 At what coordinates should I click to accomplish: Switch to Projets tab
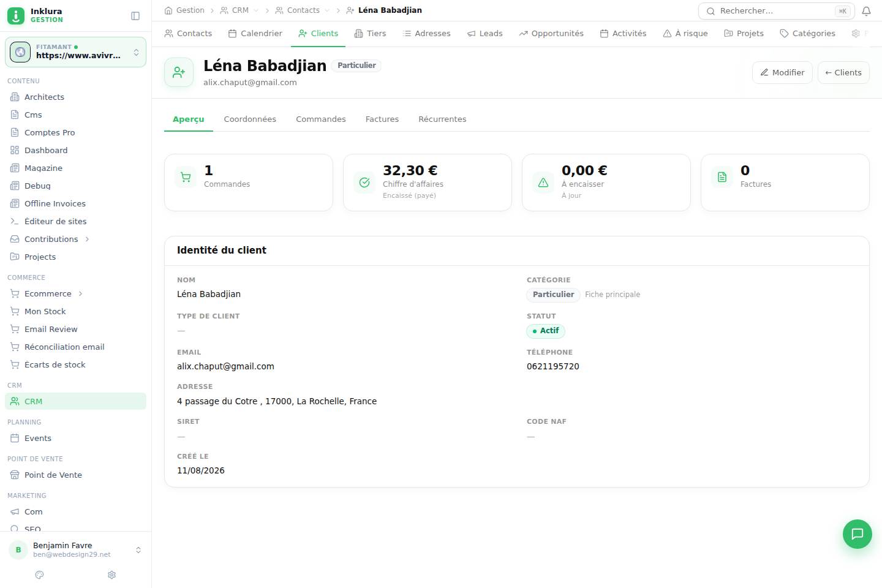[744, 34]
